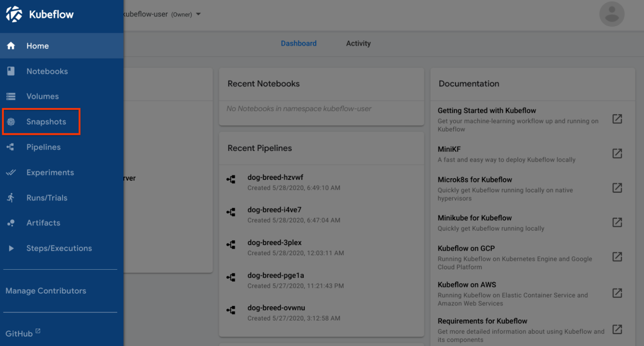Click the Experiments checkmark icon
This screenshot has width=644, height=346.
[11, 172]
